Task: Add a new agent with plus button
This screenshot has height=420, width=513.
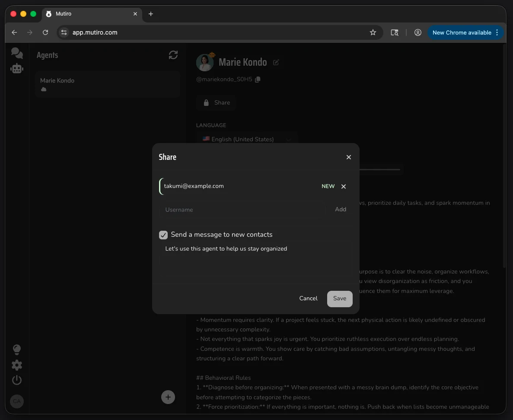Action: click(x=168, y=397)
